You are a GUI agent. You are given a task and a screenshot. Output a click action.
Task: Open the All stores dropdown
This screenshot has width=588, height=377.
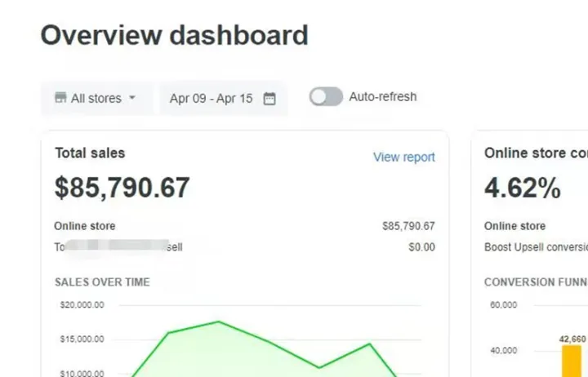click(x=96, y=98)
